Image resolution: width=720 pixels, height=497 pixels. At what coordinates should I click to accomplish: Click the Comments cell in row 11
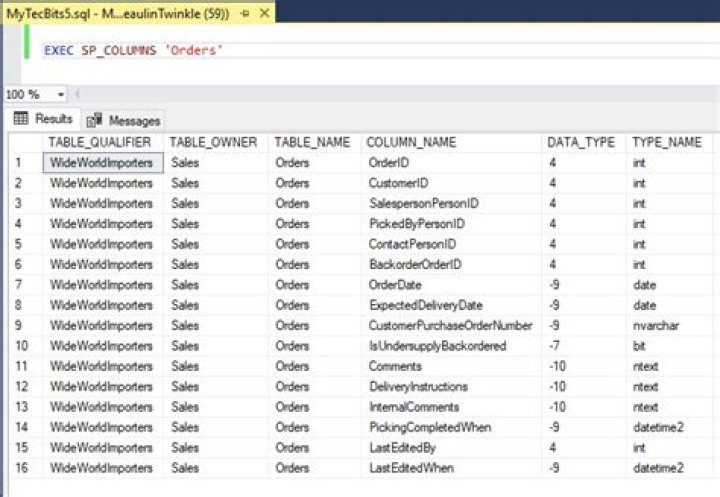[x=451, y=366]
